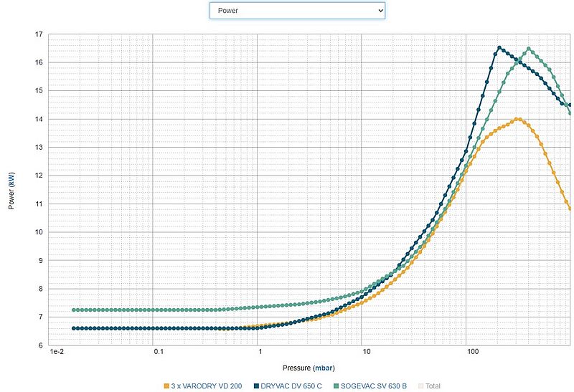The width and height of the screenshot is (574, 392).
Task: Click the peak point of DRYVAC curve
Action: 499,48
